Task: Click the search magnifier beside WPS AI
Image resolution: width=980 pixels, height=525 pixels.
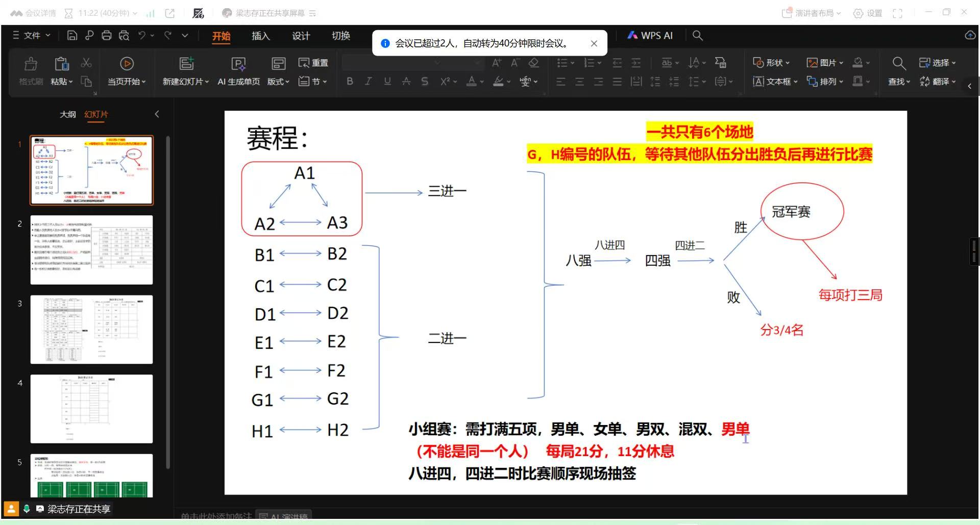Action: tap(697, 35)
